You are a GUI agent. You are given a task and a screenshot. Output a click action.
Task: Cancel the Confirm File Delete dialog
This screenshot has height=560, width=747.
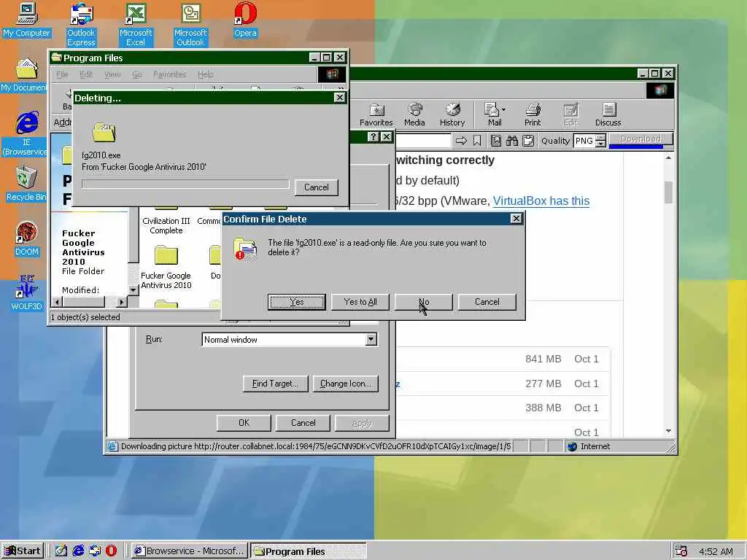pos(487,302)
